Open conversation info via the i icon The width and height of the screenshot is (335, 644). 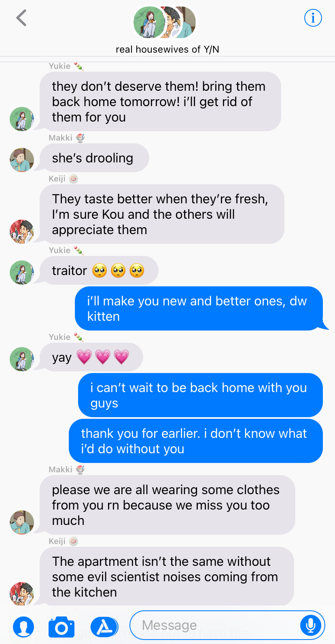[x=313, y=18]
